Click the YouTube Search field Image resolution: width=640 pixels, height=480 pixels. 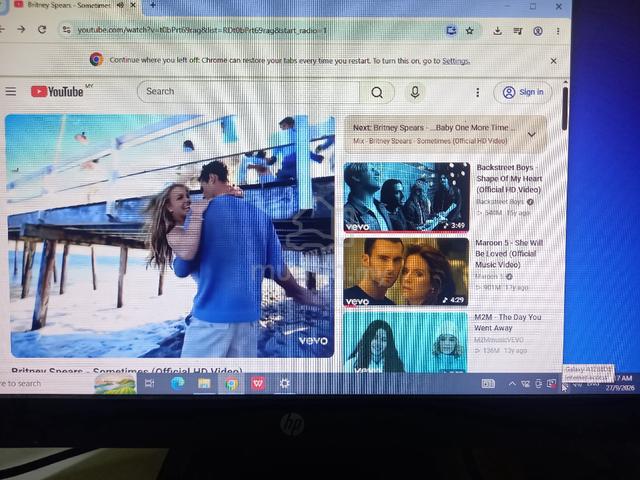(248, 91)
